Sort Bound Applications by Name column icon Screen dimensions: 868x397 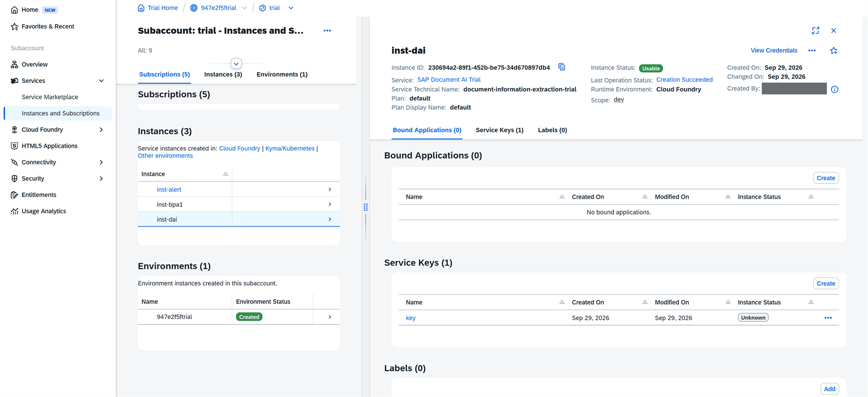(x=562, y=197)
